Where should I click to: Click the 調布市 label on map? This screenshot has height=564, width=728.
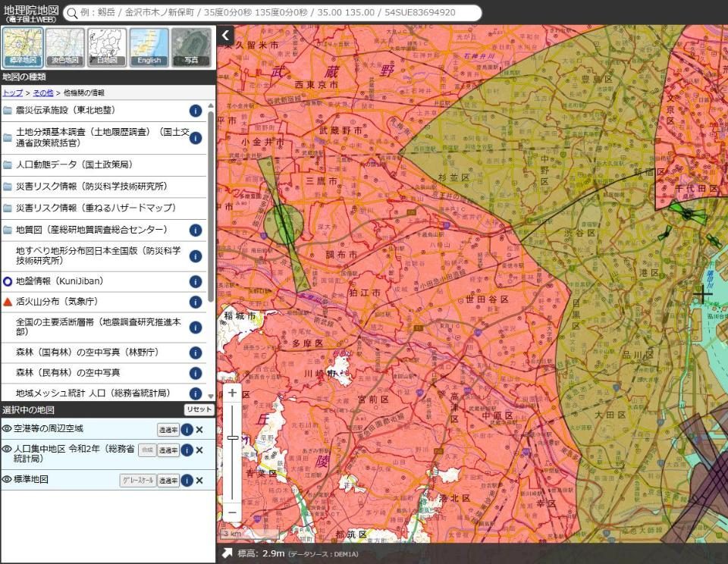(341, 255)
